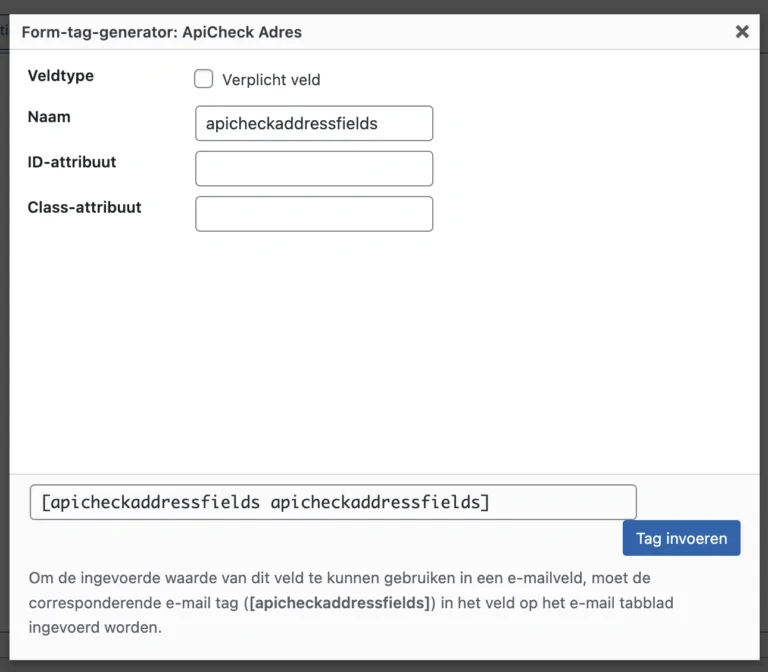Click the bold [apicheckaddressfields] mail tag in help text
Screen dimensions: 768x672
(x=339, y=603)
